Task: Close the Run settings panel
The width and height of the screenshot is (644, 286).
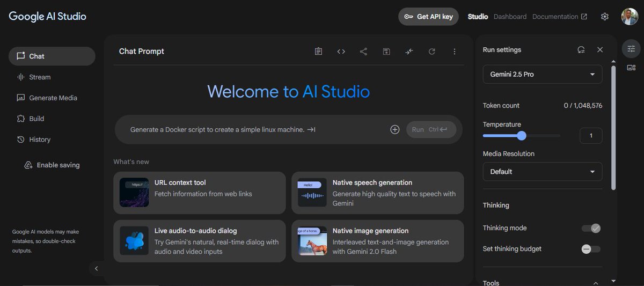Action: pyautogui.click(x=600, y=49)
